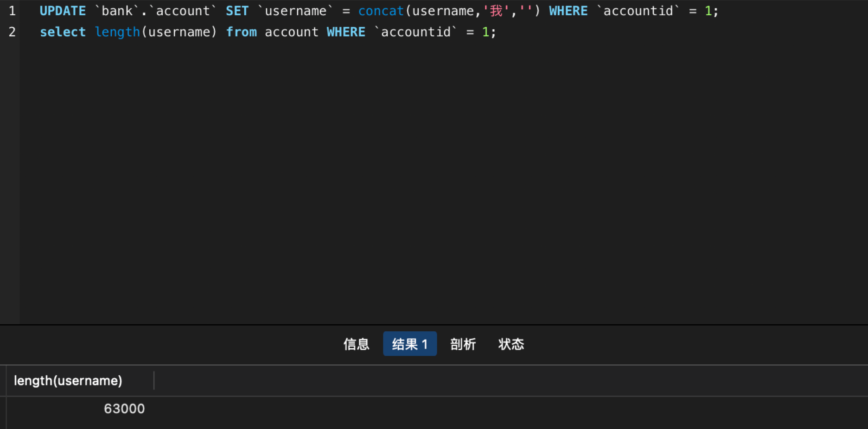The height and width of the screenshot is (429, 868).
Task: Click the accountid identifier on line 2
Action: click(416, 32)
